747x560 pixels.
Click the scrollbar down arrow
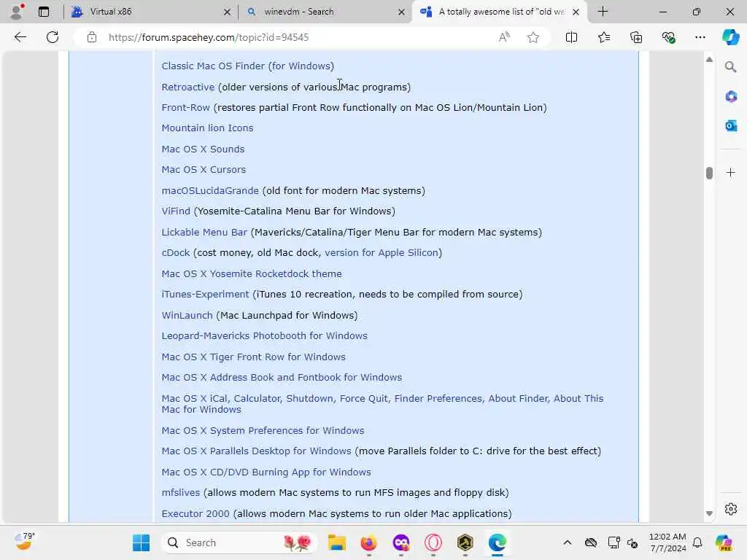pos(709,513)
